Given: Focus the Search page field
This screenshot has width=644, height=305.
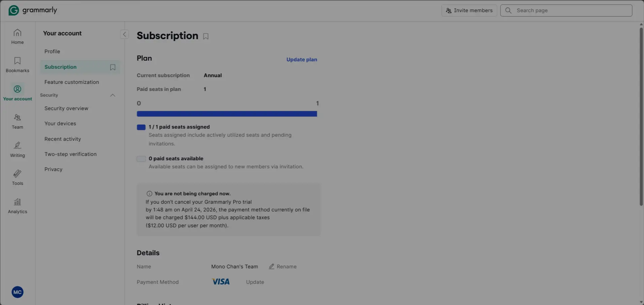Looking at the screenshot, I should 566,10.
